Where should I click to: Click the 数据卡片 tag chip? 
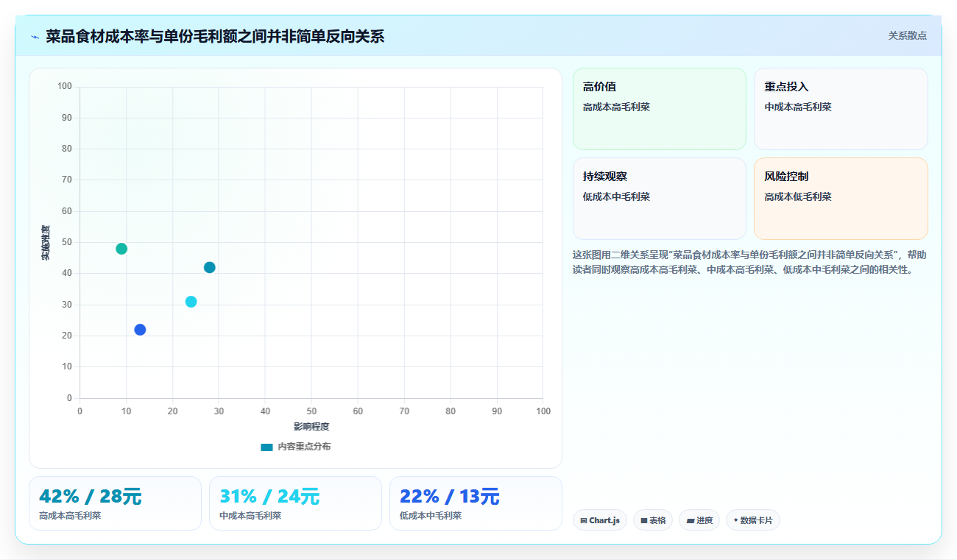[x=753, y=520]
